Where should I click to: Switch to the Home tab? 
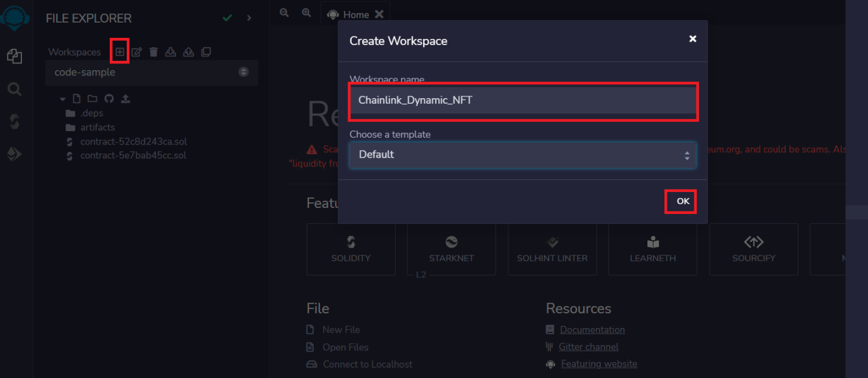click(355, 15)
